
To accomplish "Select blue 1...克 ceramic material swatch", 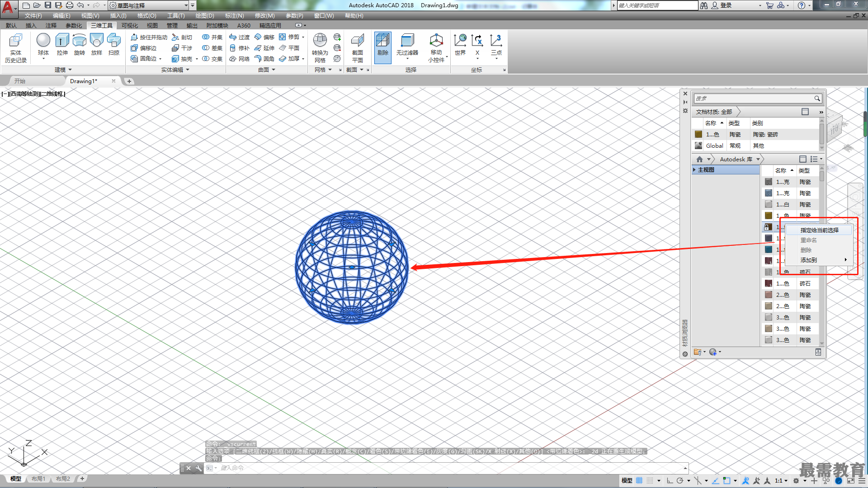I will click(769, 193).
